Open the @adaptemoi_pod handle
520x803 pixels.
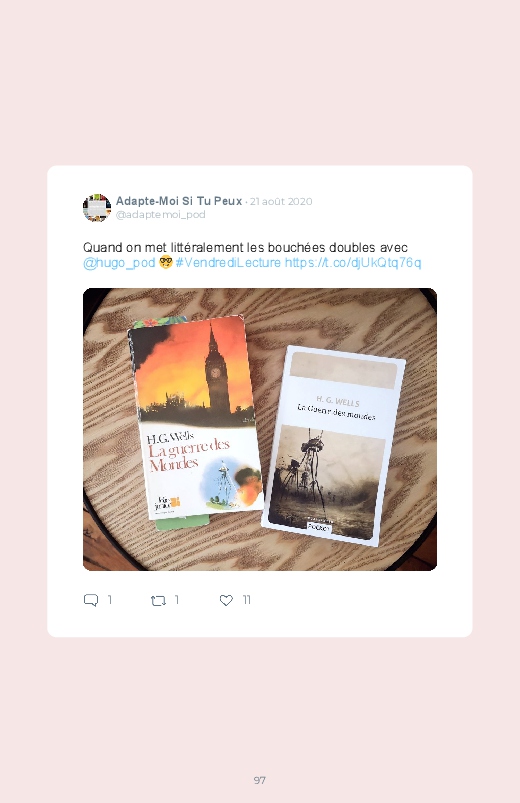tap(160, 215)
